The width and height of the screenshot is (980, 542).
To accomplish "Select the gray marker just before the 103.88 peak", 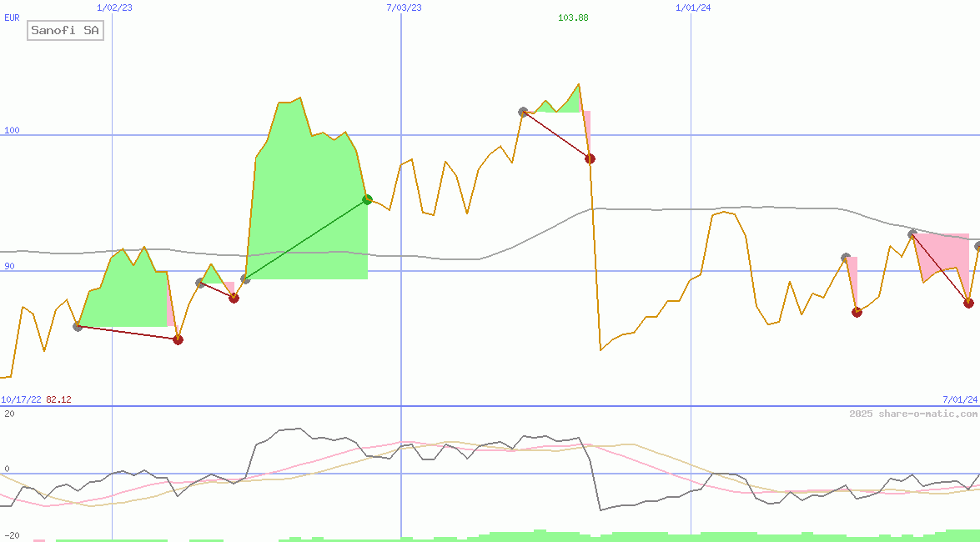I will tap(523, 112).
